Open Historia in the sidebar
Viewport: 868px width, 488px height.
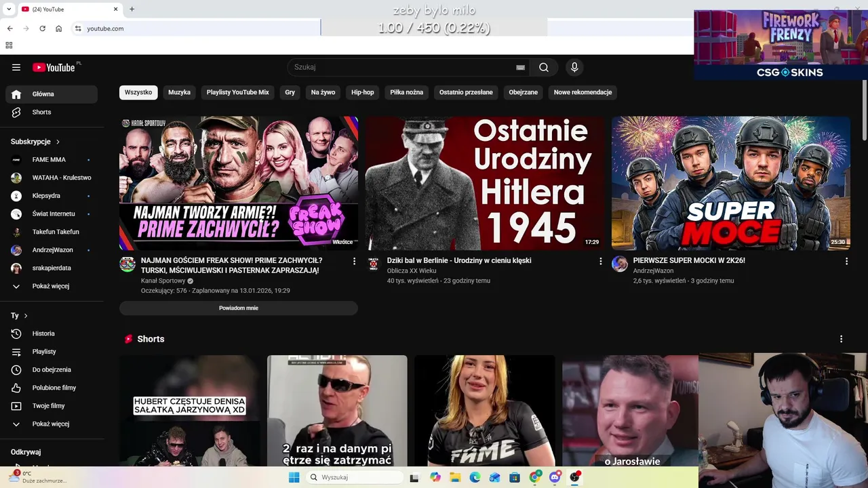(x=52, y=333)
